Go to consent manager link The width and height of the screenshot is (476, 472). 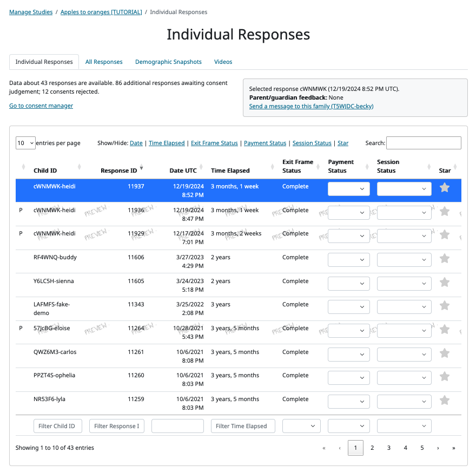tap(41, 106)
